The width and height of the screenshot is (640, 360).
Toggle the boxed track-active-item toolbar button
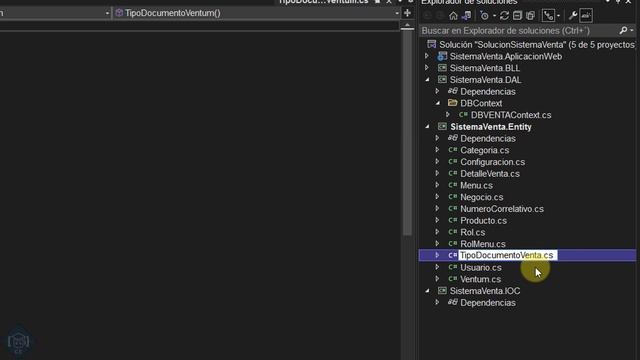click(x=549, y=16)
